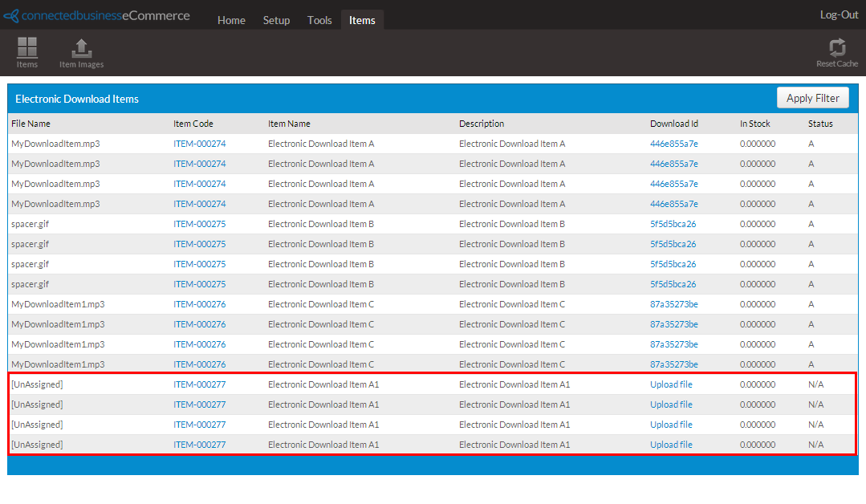Click the File Name column header
This screenshot has width=866, height=504.
tap(30, 124)
